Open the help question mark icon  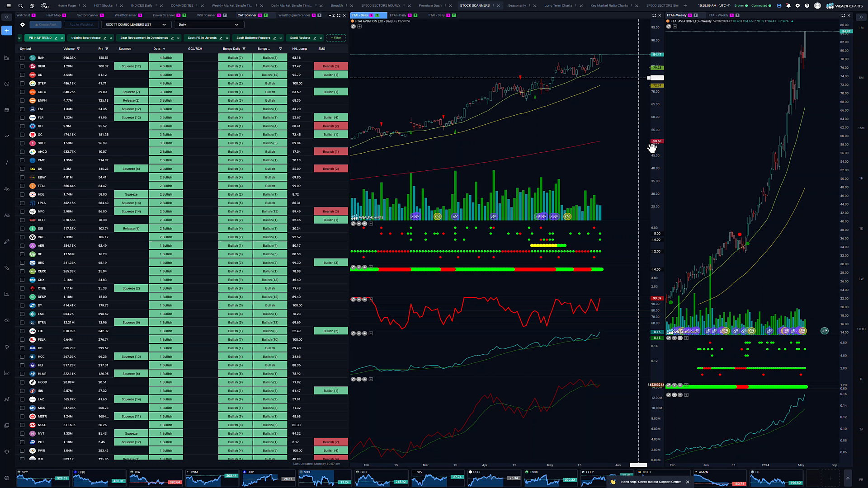pos(807,6)
